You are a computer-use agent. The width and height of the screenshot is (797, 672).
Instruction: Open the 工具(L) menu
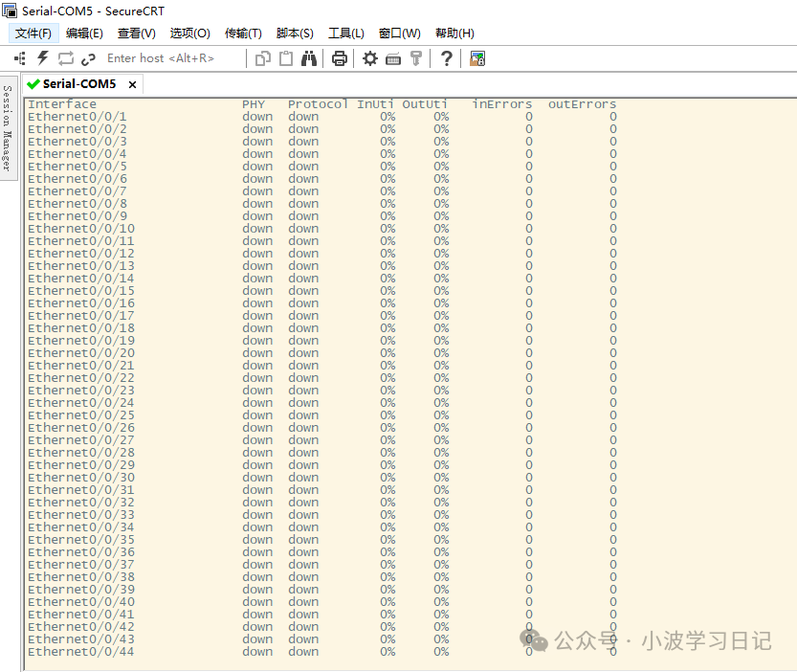[x=345, y=33]
